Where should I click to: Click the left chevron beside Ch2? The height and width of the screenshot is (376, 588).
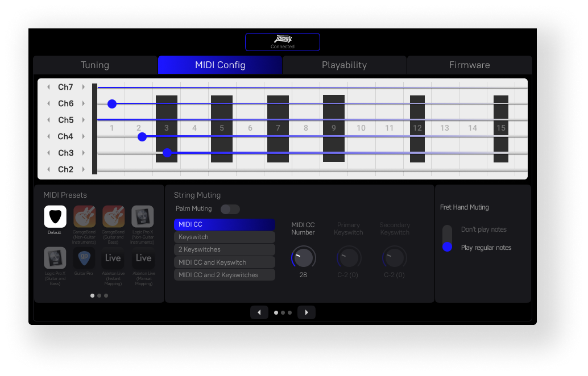click(x=48, y=169)
